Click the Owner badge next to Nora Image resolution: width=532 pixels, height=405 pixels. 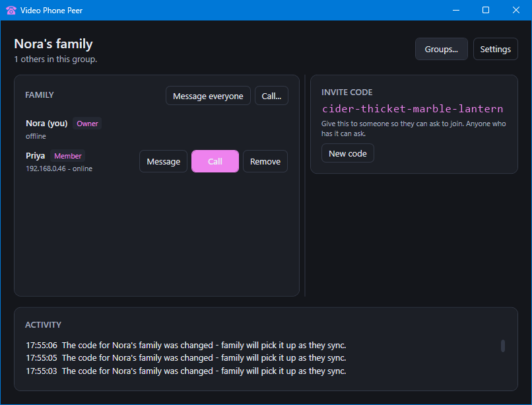87,124
